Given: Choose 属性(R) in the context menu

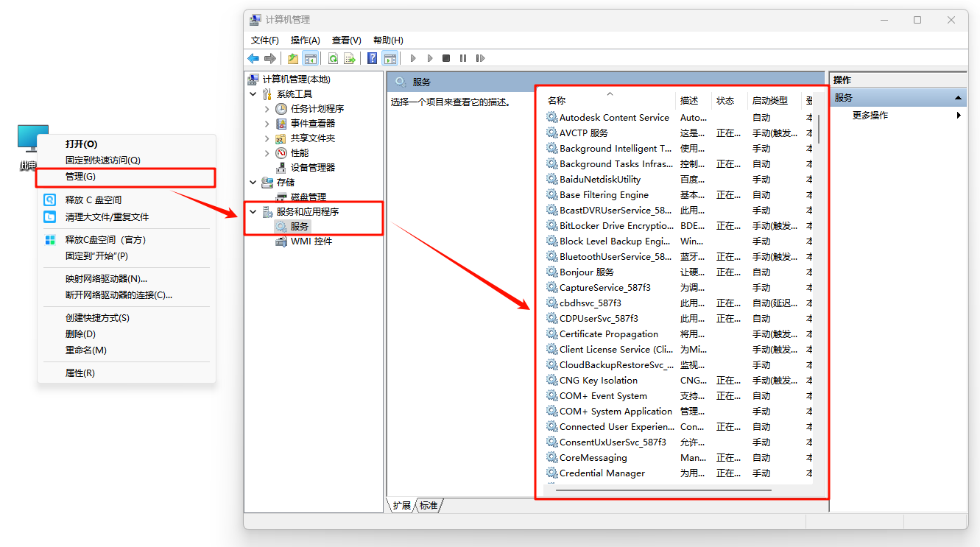Looking at the screenshot, I should (80, 373).
